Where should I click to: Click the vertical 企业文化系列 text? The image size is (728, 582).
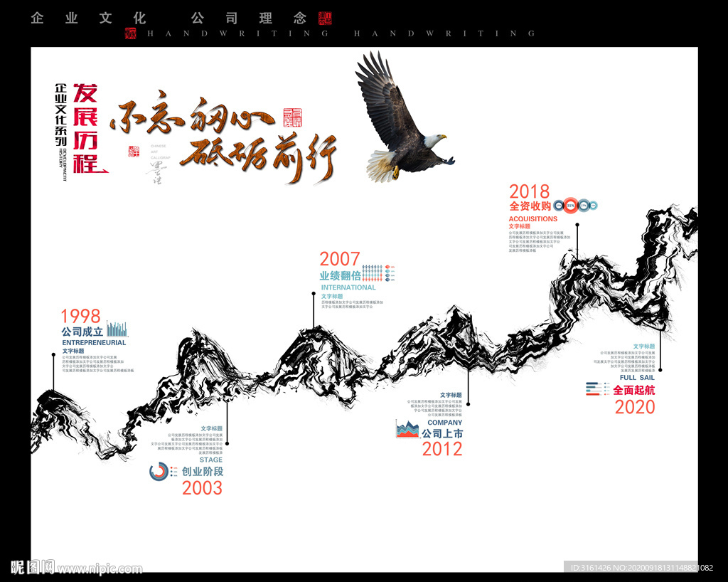pyautogui.click(x=61, y=115)
